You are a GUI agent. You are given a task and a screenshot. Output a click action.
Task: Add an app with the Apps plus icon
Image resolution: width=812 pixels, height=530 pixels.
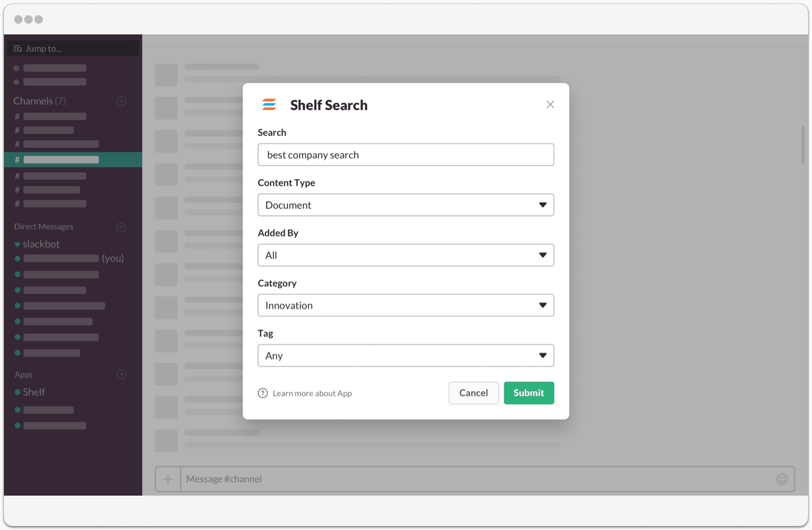pyautogui.click(x=121, y=374)
